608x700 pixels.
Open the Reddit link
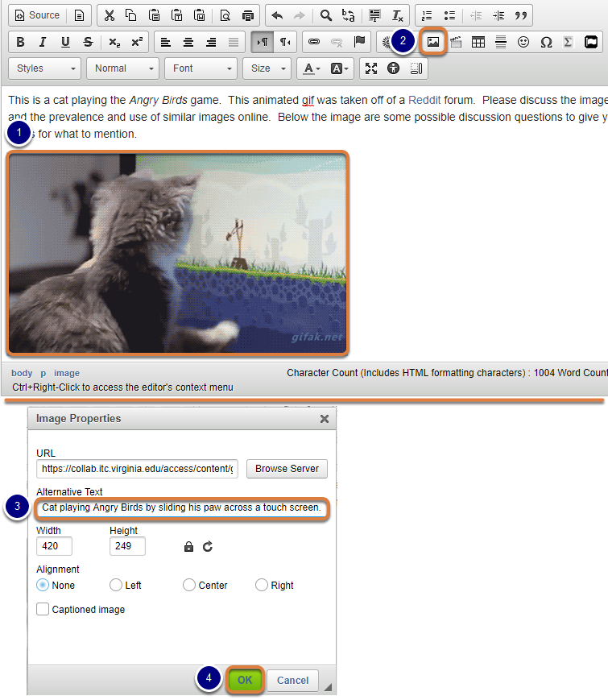click(424, 100)
